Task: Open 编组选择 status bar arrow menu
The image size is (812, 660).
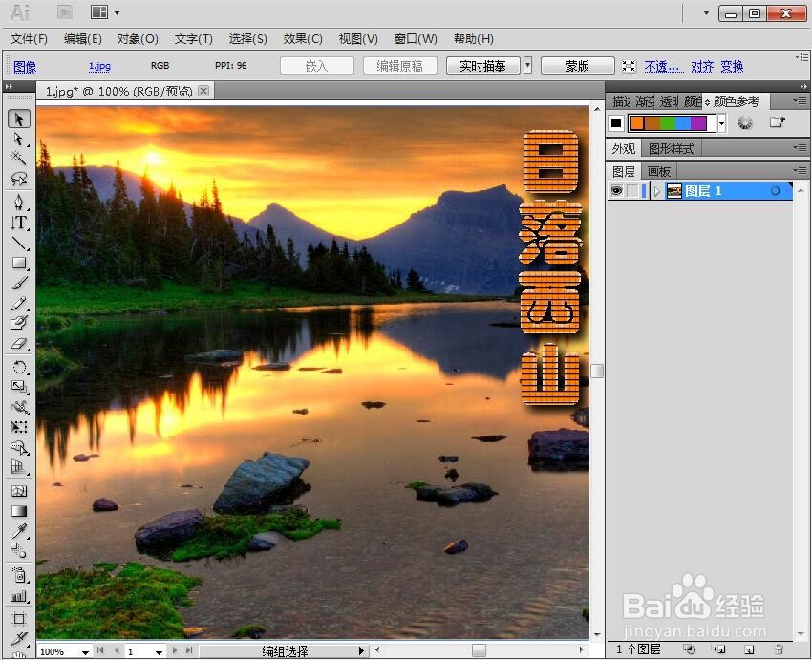Action: click(x=361, y=651)
